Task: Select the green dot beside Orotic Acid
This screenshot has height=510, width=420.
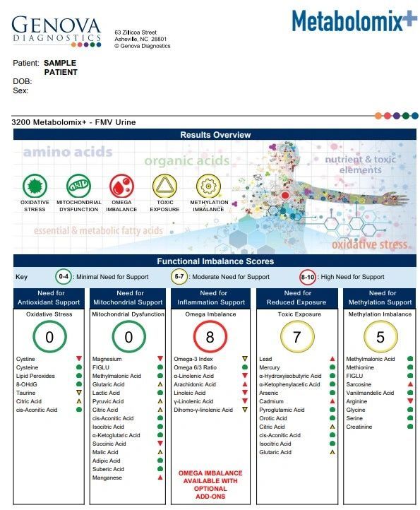Action: pos(332,418)
